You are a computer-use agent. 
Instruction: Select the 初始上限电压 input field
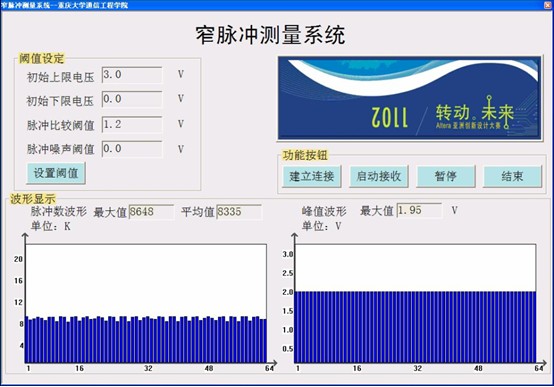(132, 75)
